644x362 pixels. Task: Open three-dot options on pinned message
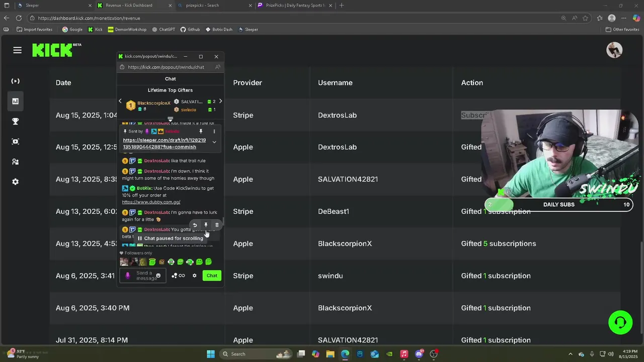pyautogui.click(x=214, y=131)
